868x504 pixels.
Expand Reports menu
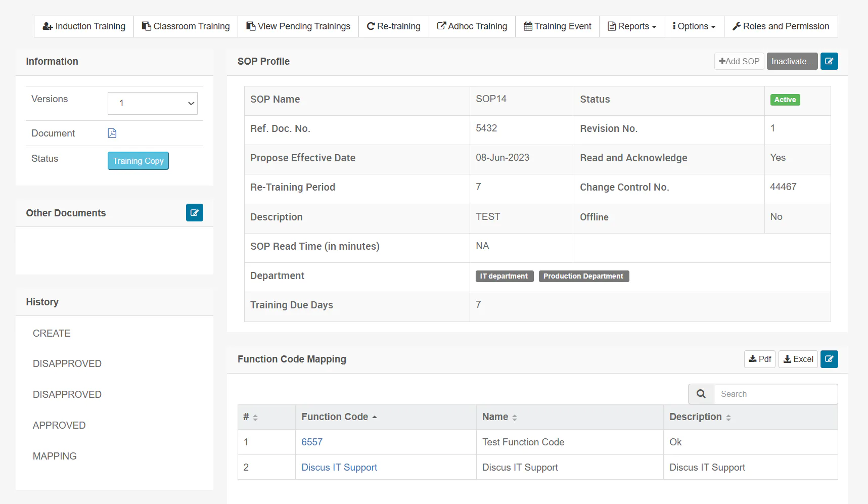coord(632,26)
